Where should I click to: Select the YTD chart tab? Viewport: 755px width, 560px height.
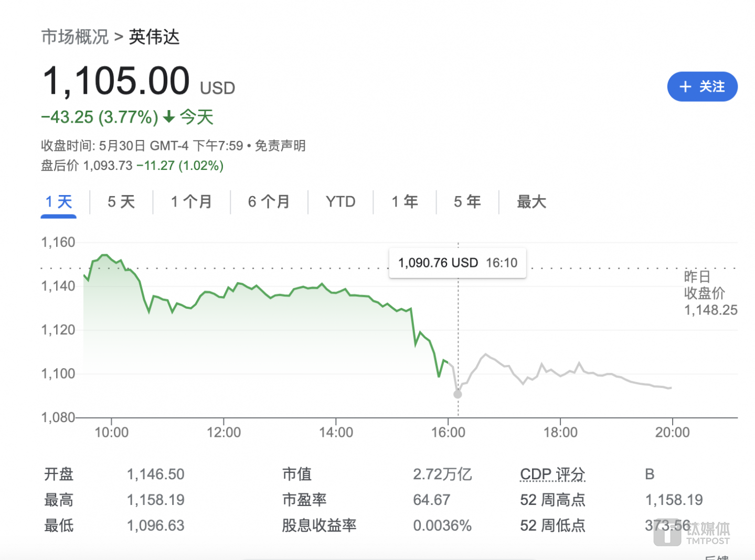click(x=341, y=202)
